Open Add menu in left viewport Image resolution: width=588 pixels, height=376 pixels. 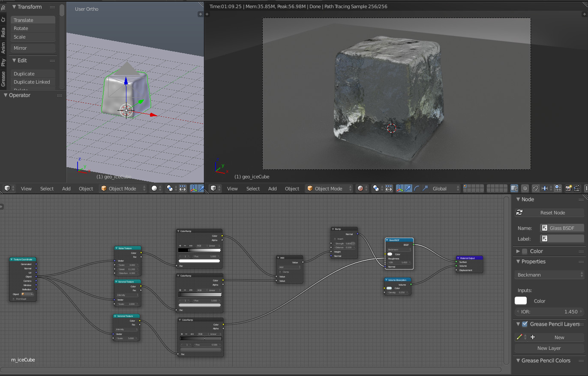(66, 189)
